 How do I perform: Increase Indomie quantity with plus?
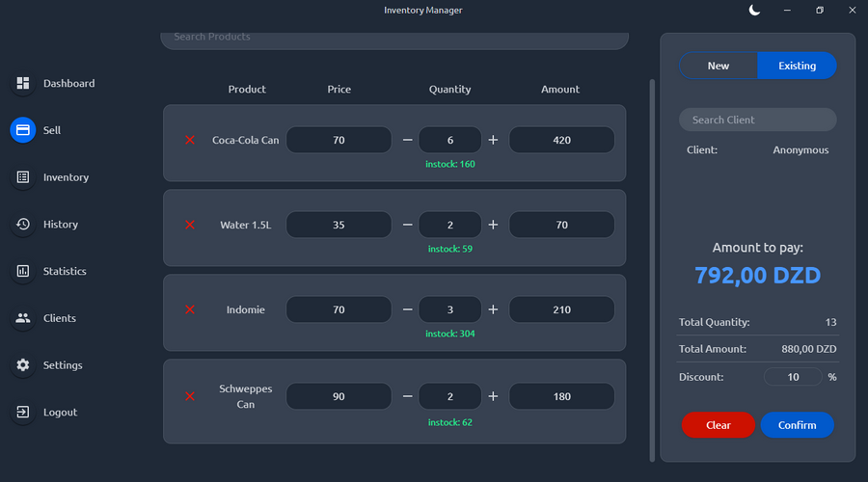493,309
